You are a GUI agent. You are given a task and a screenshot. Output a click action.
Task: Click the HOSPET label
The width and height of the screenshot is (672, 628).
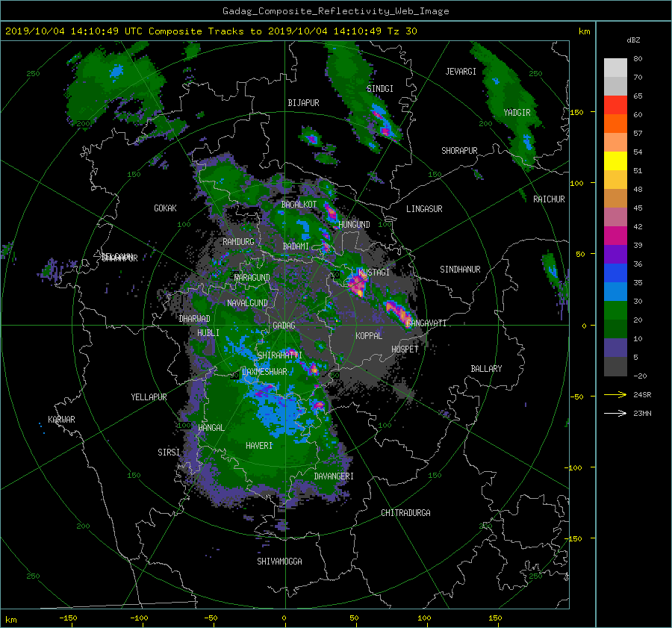405,349
